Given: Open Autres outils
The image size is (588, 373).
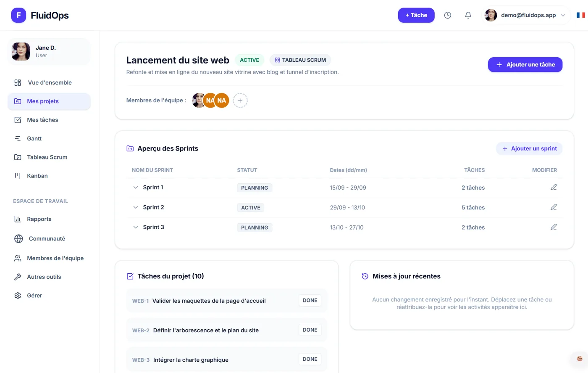Looking at the screenshot, I should pos(49,277).
